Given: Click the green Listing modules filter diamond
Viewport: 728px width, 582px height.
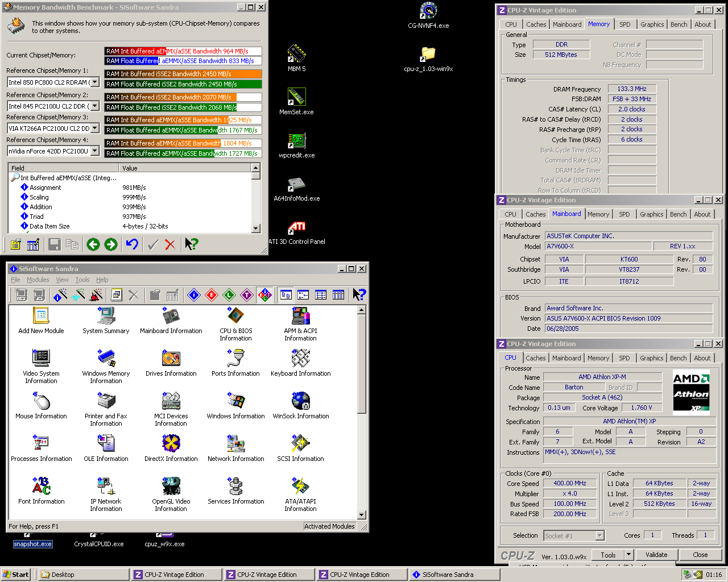Looking at the screenshot, I should tap(229, 294).
